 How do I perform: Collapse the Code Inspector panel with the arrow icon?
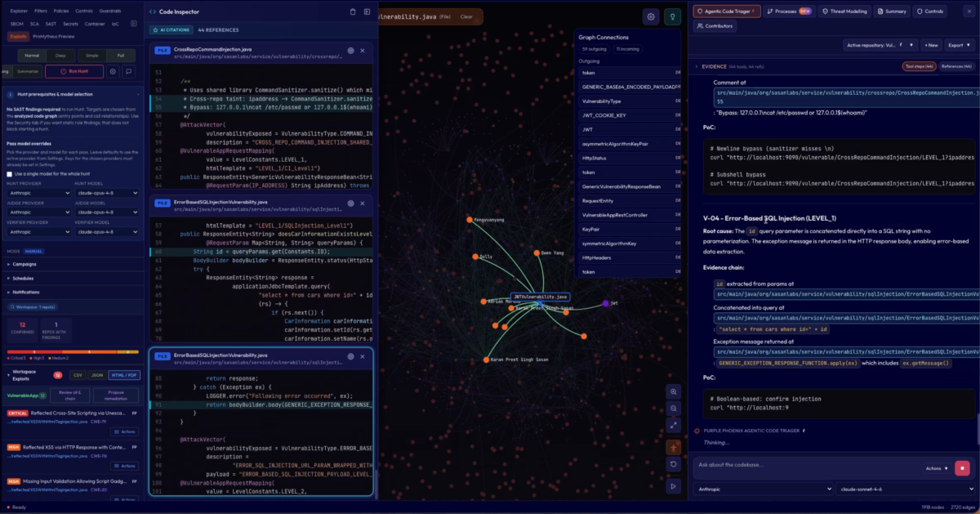click(x=366, y=11)
